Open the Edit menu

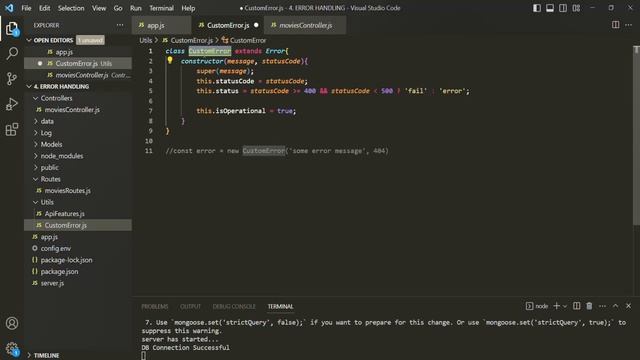[x=44, y=8]
